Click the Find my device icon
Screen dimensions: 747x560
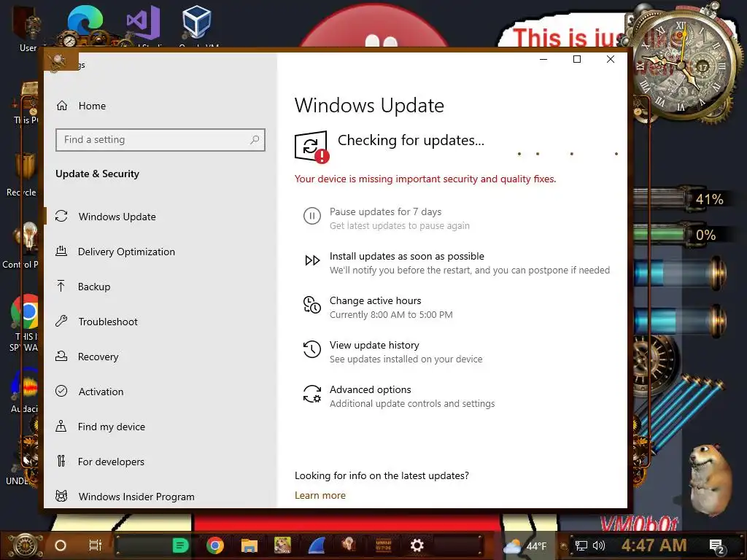(x=61, y=426)
